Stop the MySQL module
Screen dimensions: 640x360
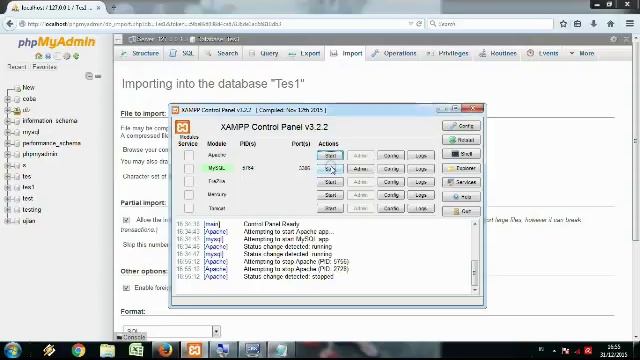330,169
